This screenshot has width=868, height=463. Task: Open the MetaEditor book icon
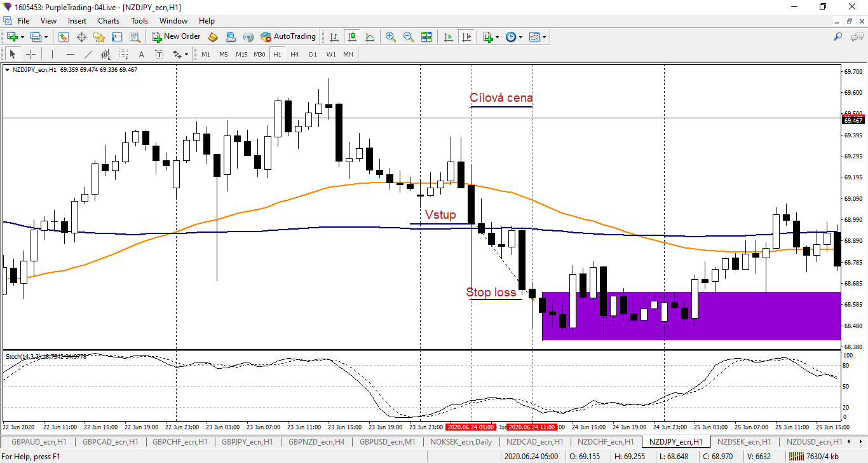(x=213, y=37)
